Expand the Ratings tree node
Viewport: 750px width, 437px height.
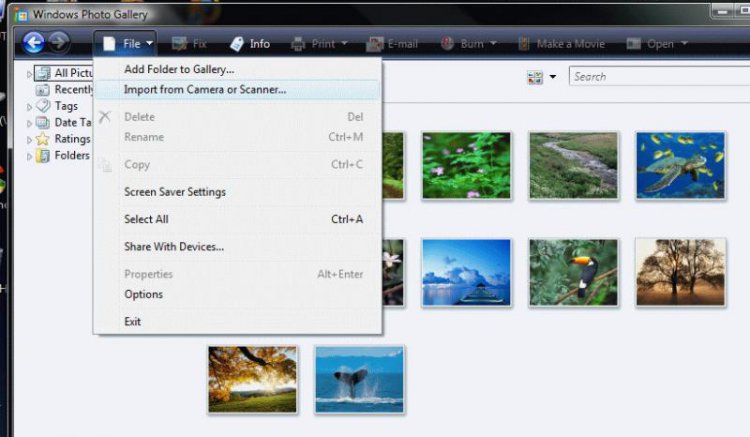29,140
